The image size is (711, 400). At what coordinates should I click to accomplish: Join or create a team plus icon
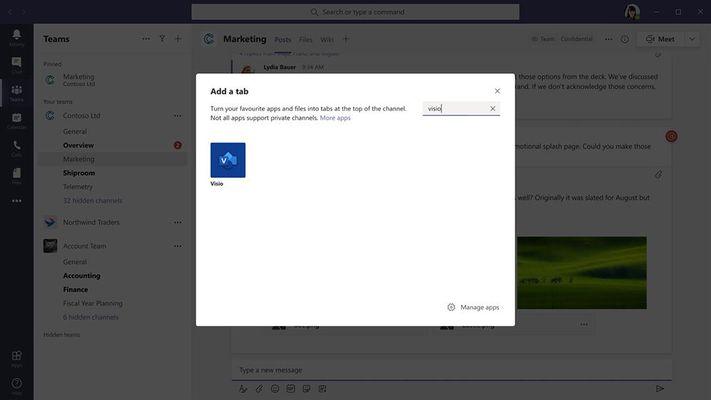click(178, 39)
